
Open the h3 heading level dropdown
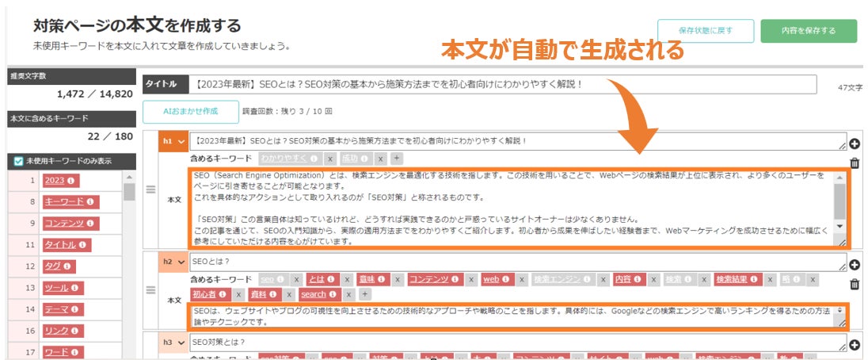[173, 343]
